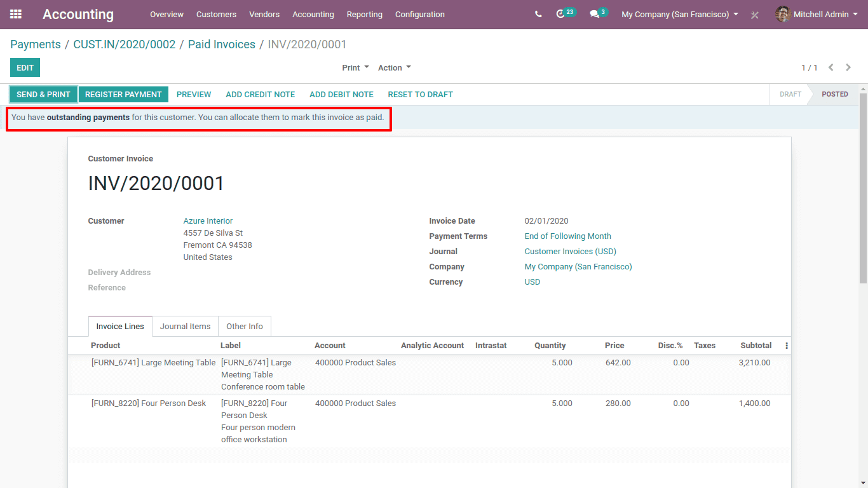Sort by Intrastat column header
The width and height of the screenshot is (868, 488).
491,346
